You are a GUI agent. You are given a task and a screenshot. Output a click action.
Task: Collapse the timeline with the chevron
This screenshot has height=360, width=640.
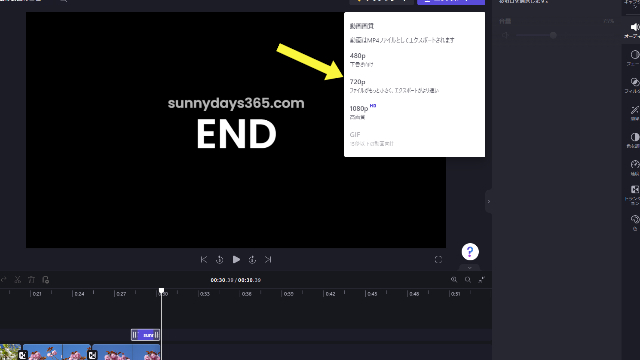point(469,268)
